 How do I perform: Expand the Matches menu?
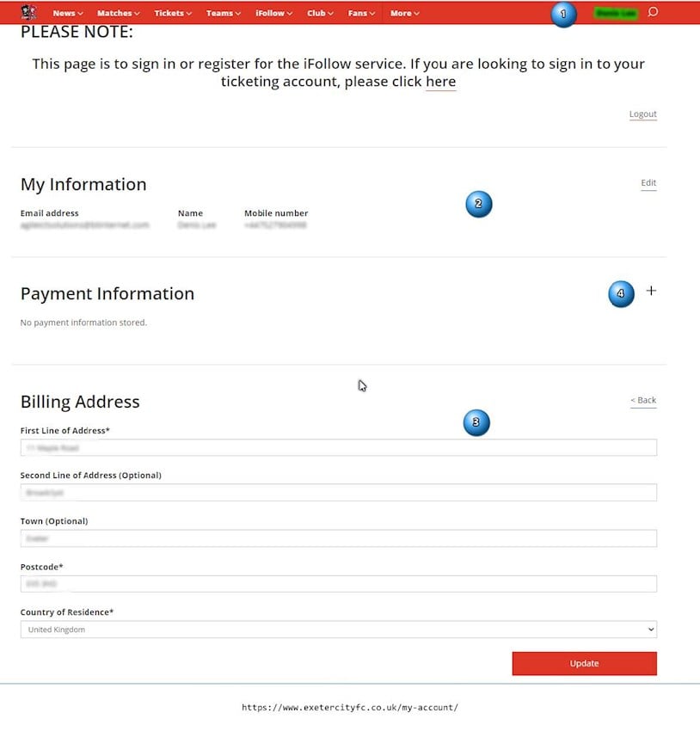[x=119, y=13]
